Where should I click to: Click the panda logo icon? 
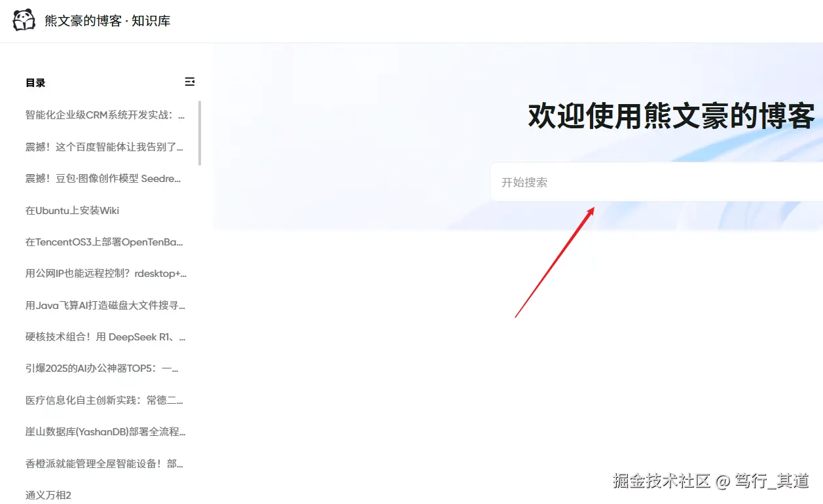coord(24,20)
